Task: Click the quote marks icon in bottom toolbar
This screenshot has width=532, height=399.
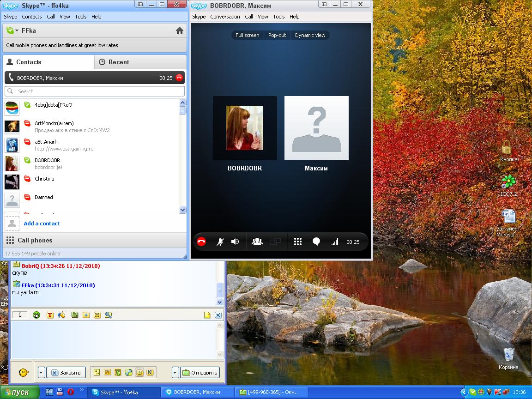Action: coord(97,372)
